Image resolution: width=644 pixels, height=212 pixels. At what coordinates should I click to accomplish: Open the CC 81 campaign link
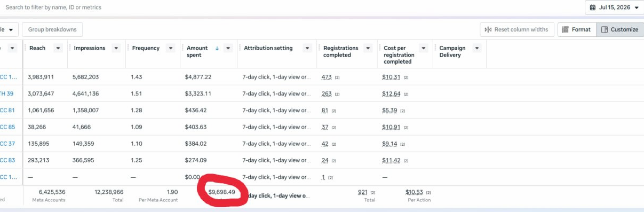(7, 111)
